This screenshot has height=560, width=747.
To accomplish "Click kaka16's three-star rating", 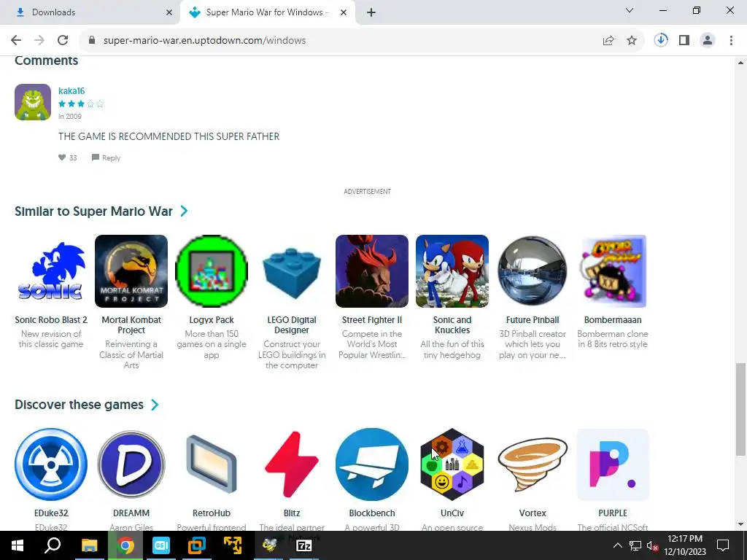I will click(x=81, y=104).
